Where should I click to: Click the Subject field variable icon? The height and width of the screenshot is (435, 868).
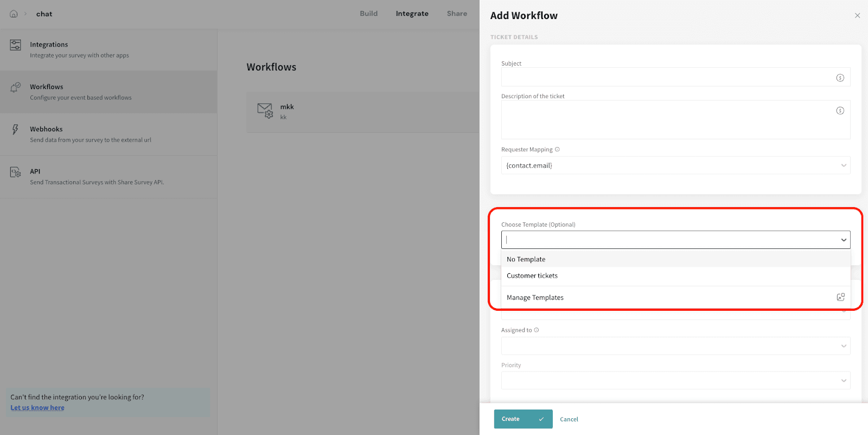pos(840,78)
